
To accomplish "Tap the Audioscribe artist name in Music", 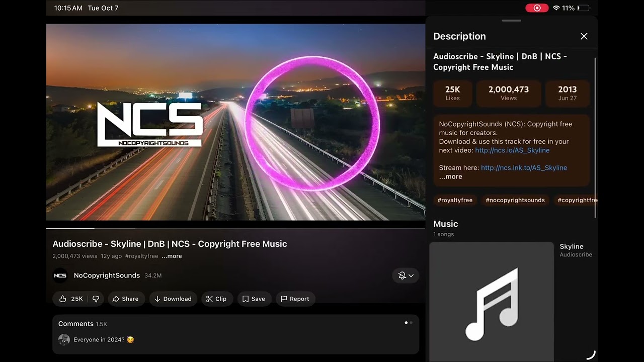I will point(576,255).
